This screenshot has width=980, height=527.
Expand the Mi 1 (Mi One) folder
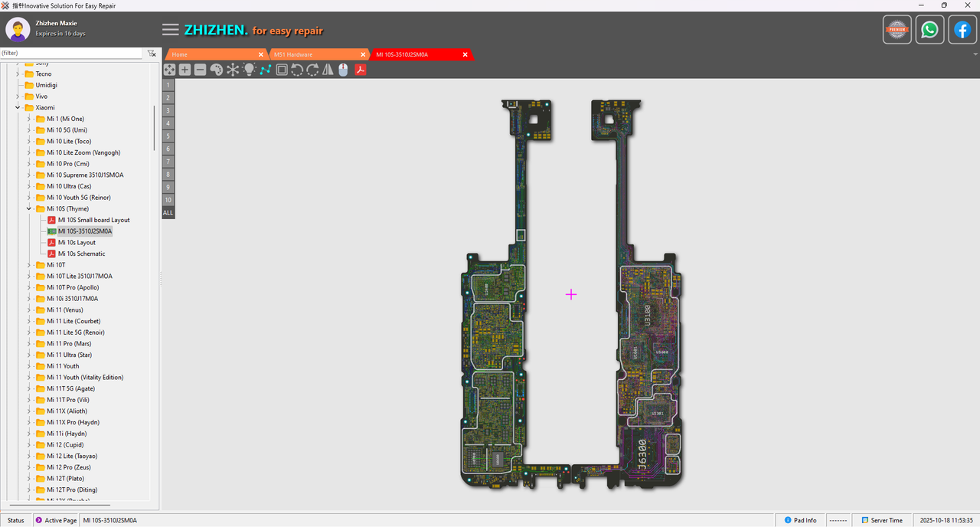(29, 119)
